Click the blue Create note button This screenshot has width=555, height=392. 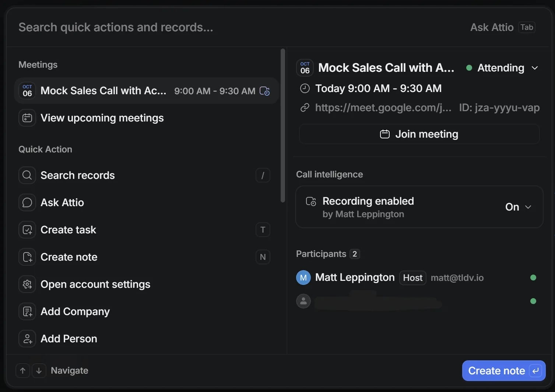pyautogui.click(x=504, y=371)
